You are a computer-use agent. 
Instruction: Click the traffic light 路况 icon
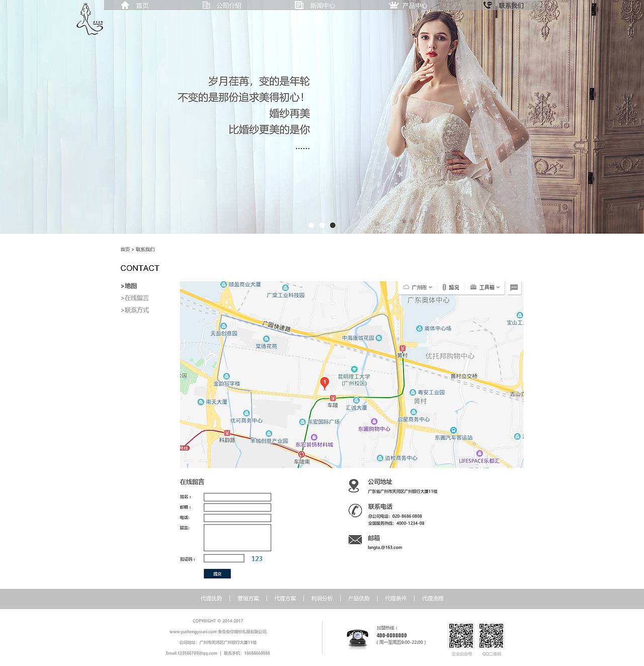[x=444, y=287]
